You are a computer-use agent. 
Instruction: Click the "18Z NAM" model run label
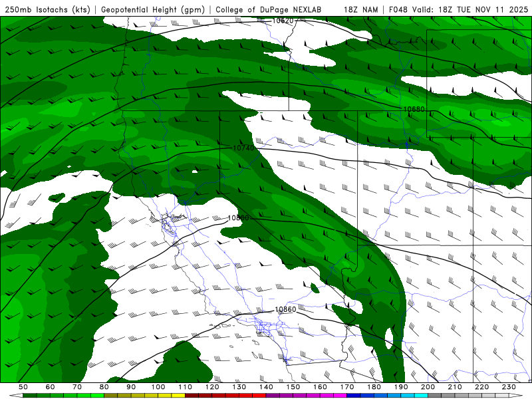click(361, 9)
